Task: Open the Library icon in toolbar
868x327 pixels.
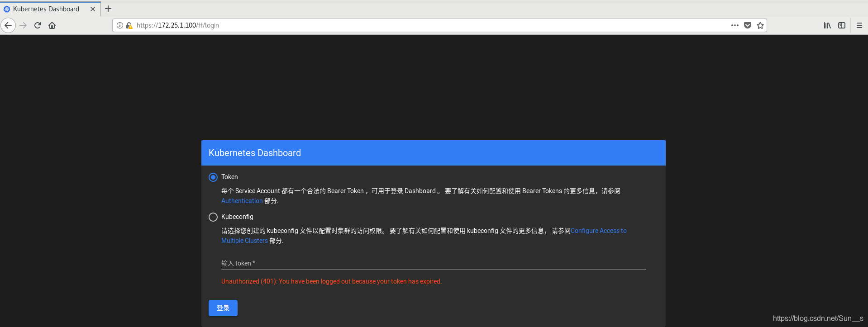Action: tap(827, 25)
